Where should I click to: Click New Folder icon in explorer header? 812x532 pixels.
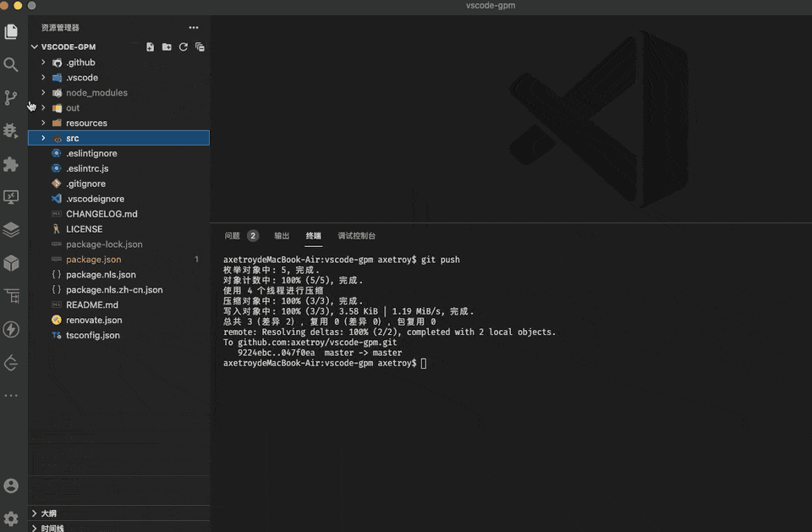pos(167,47)
